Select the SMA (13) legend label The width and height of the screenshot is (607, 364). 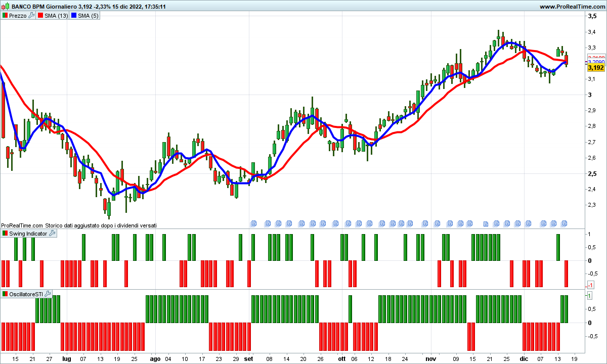(56, 16)
